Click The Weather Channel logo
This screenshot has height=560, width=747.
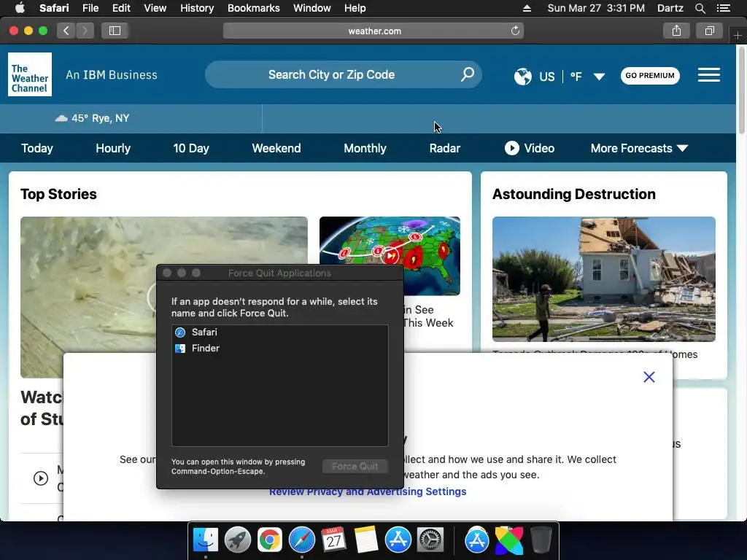tap(29, 74)
